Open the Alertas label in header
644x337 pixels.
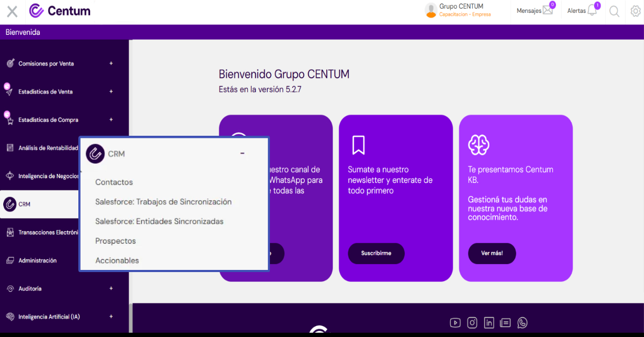coord(576,11)
